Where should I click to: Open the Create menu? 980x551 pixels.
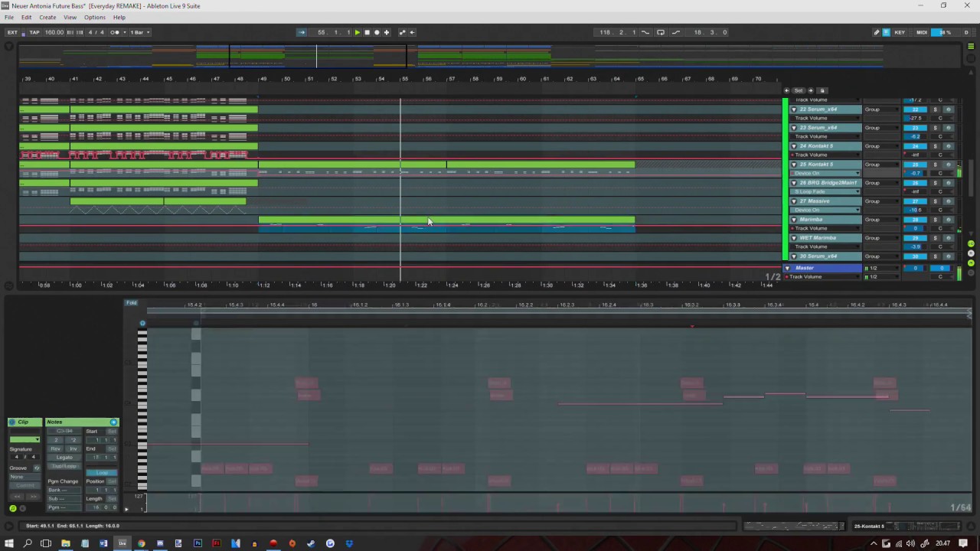(47, 17)
